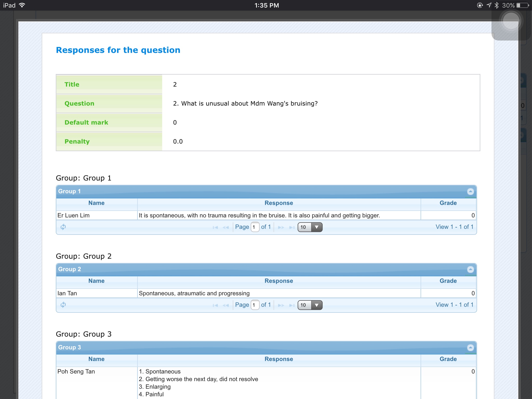This screenshot has height=399, width=532.
Task: Collapse the Group 3 table panel
Action: pos(470,348)
